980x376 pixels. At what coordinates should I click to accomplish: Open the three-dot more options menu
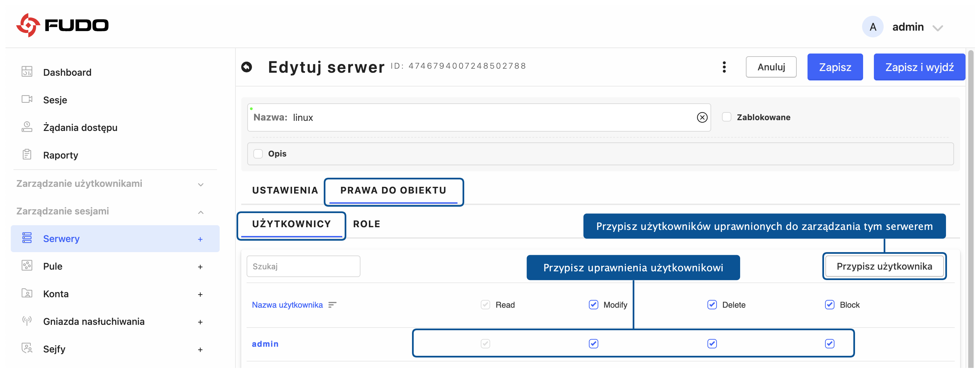coord(724,67)
